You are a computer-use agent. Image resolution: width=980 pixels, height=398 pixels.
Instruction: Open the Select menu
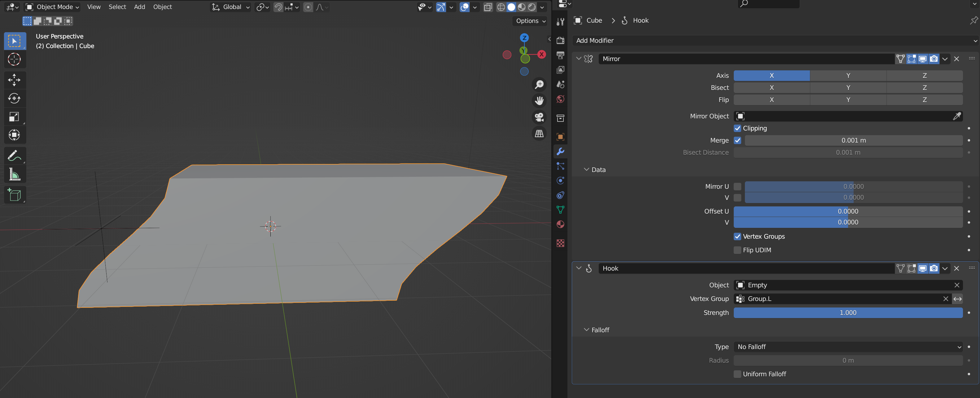click(x=117, y=7)
